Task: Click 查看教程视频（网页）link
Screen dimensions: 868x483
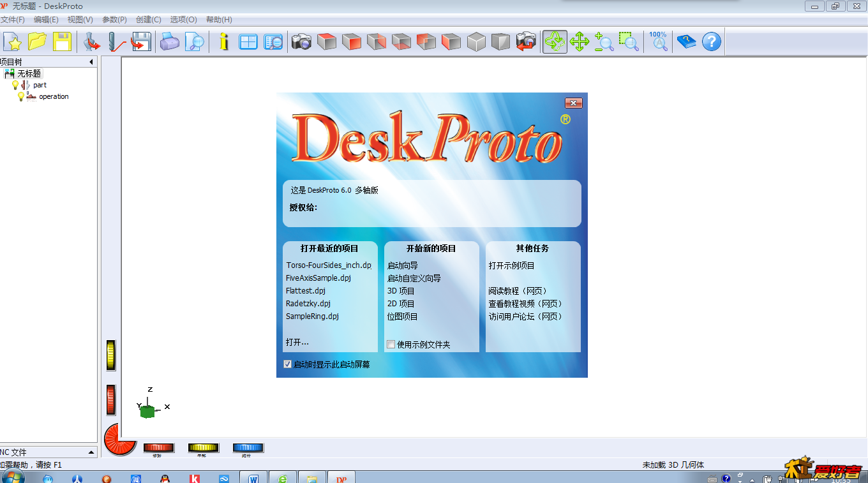Action: pyautogui.click(x=526, y=304)
